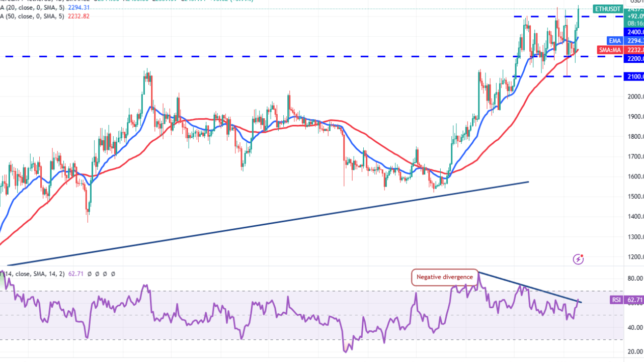The image size is (644, 362).
Task: Click the 1800.0 price axis label
Action: click(635, 137)
